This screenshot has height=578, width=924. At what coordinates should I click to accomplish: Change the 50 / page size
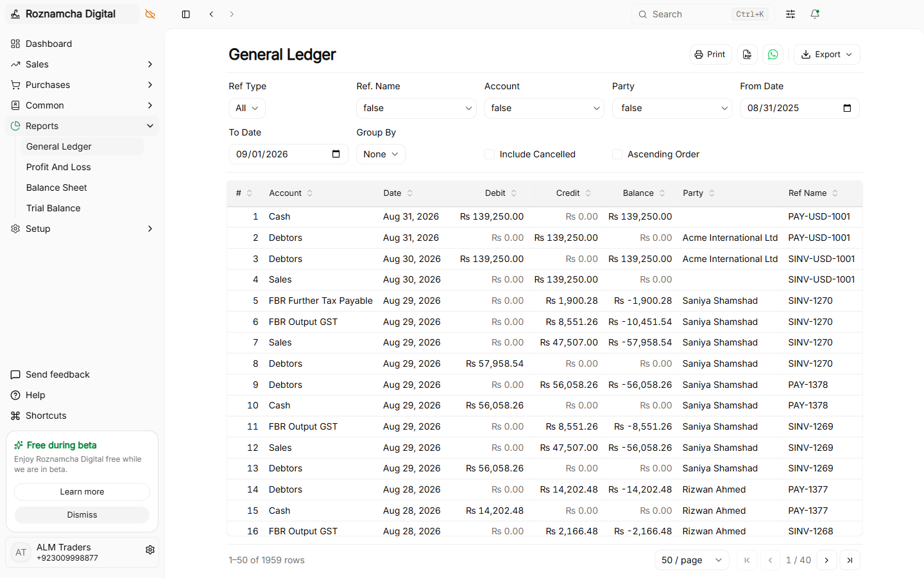[692, 560]
